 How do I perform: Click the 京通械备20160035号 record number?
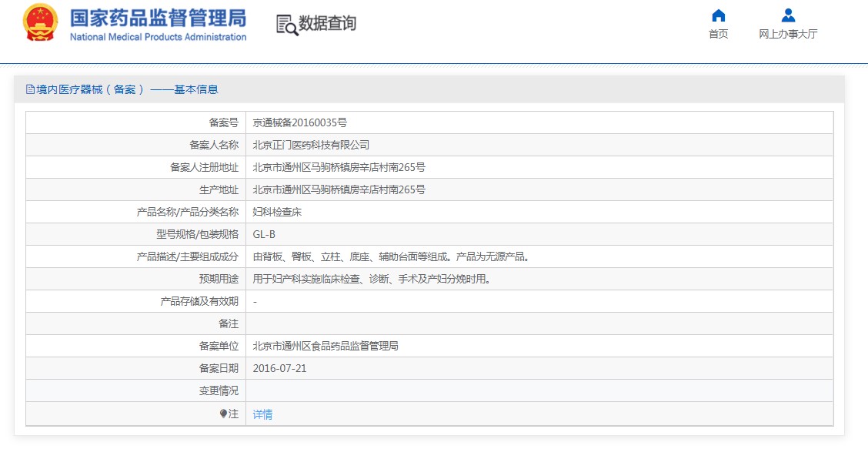click(299, 122)
